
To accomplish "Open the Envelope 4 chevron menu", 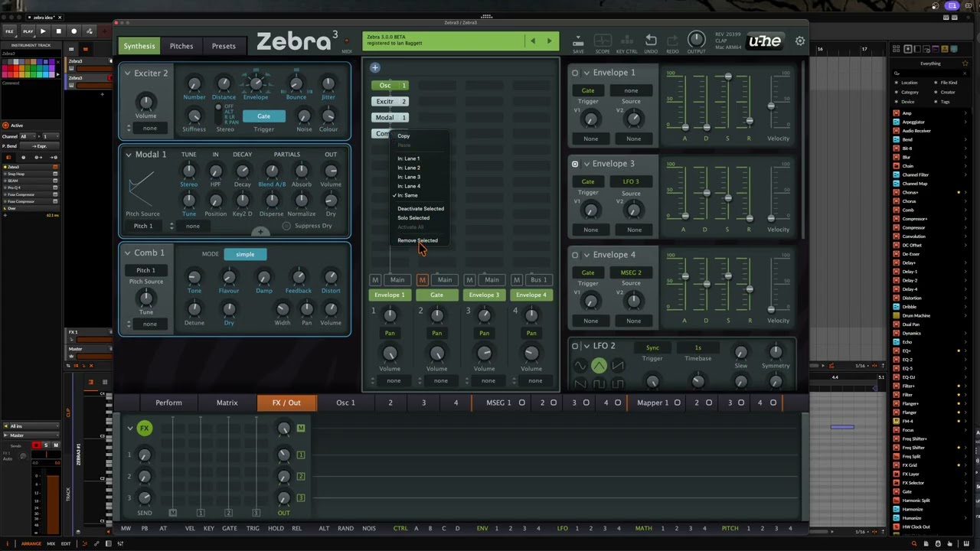I will click(586, 255).
